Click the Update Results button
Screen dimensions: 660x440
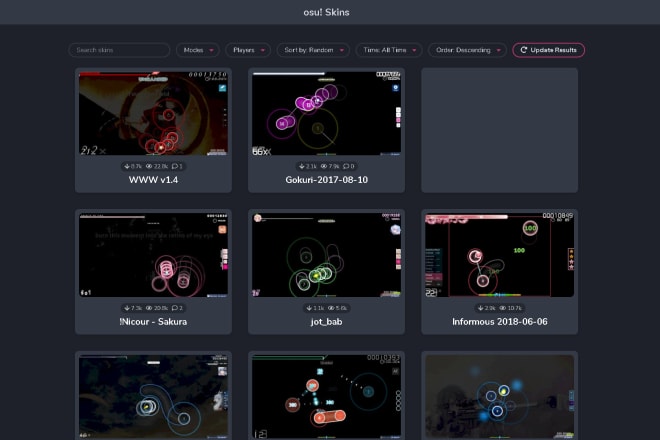548,50
